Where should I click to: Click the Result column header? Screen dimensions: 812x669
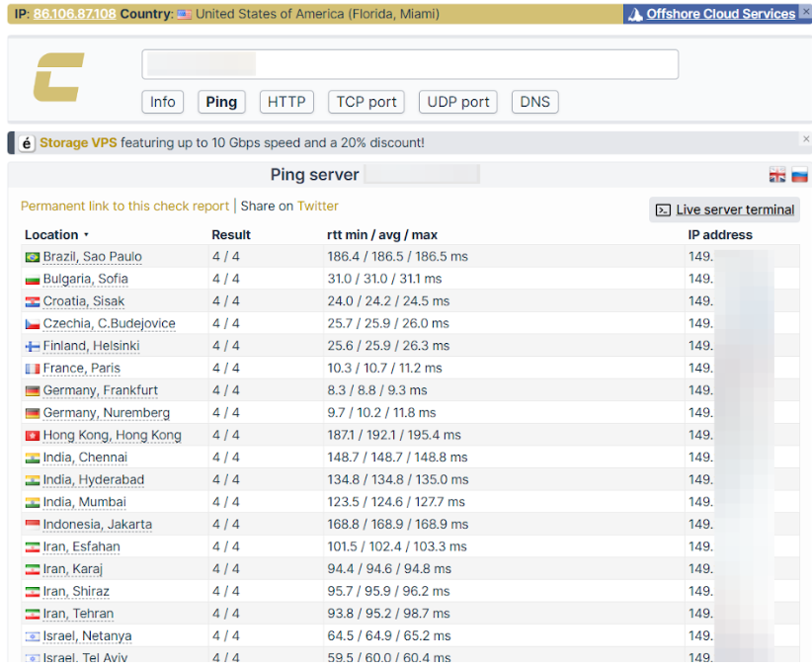[x=231, y=235]
